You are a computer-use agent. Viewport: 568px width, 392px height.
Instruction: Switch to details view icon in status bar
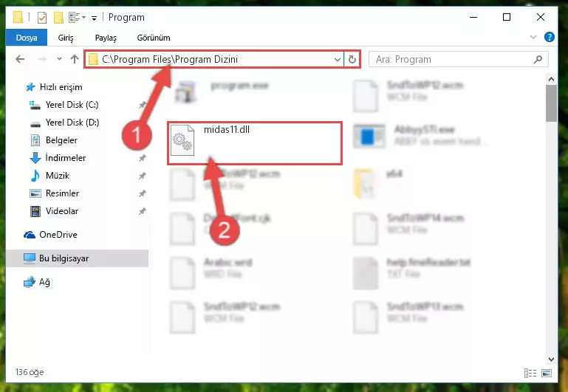530,373
